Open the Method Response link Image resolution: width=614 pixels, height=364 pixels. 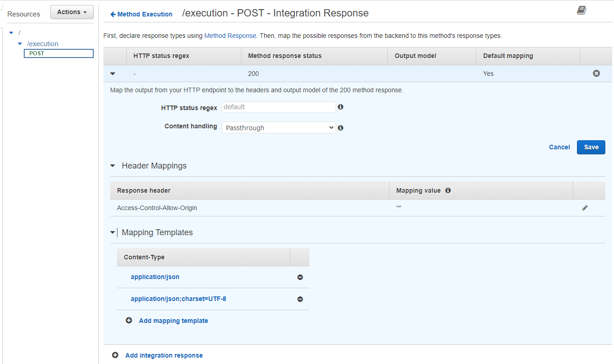(230, 36)
